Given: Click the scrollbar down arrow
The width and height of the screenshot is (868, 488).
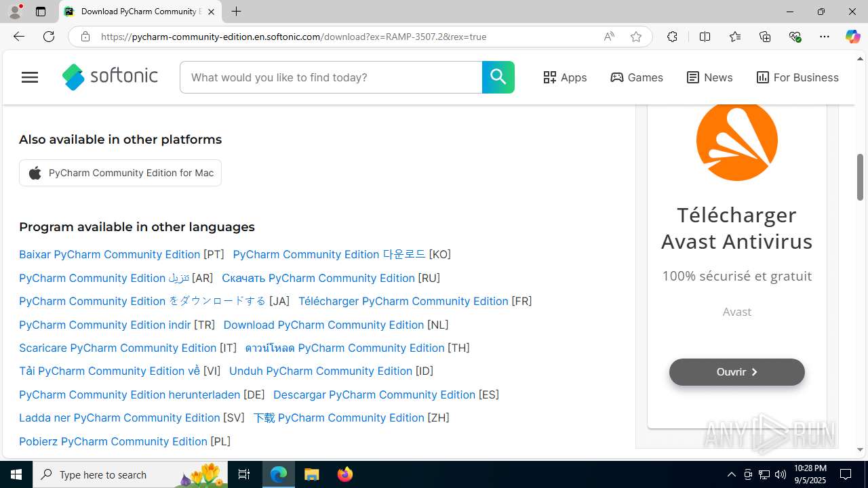Looking at the screenshot, I should (x=861, y=449).
